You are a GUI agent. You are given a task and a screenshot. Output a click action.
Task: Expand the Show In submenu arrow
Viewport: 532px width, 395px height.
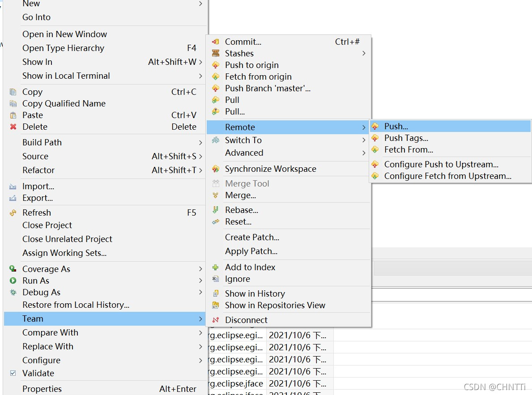[x=200, y=62]
